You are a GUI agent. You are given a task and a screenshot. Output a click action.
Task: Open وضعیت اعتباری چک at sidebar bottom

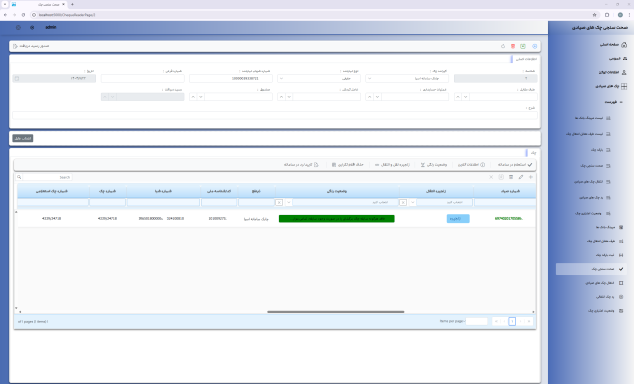point(605,311)
